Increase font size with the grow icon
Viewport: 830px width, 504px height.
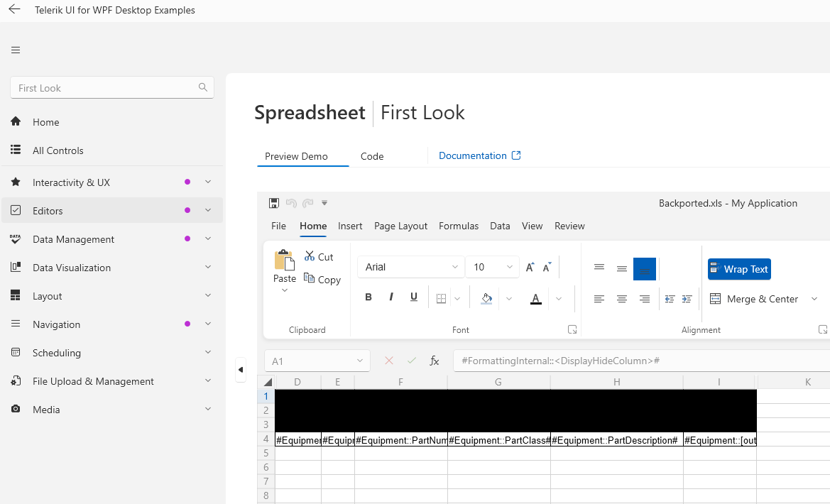530,268
